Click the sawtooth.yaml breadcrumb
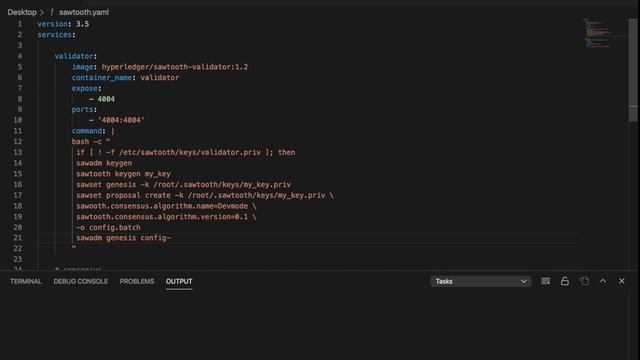The image size is (640, 360). (84, 12)
